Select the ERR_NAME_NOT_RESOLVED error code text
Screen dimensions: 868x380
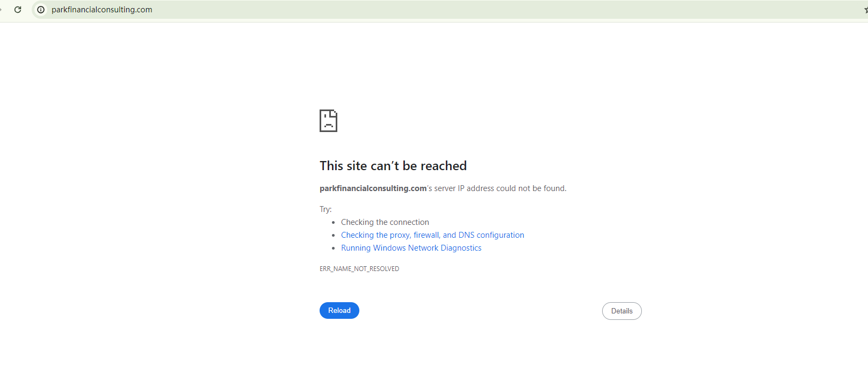pyautogui.click(x=359, y=269)
